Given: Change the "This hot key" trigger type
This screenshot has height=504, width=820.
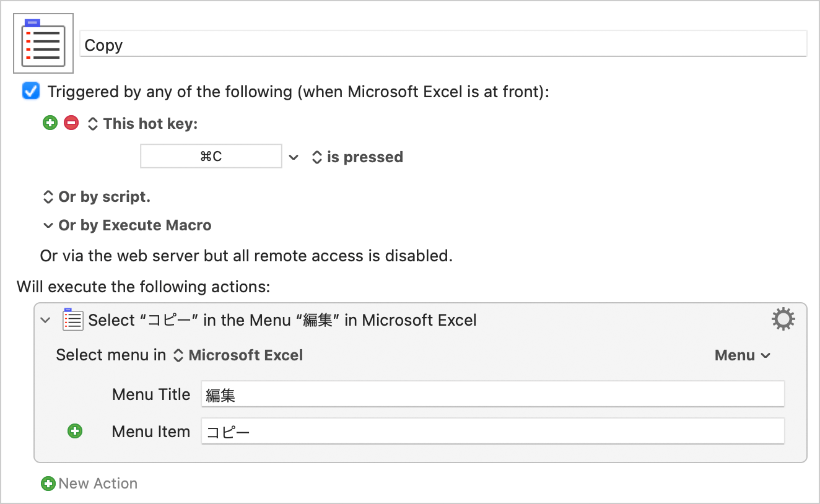Looking at the screenshot, I should [x=93, y=124].
